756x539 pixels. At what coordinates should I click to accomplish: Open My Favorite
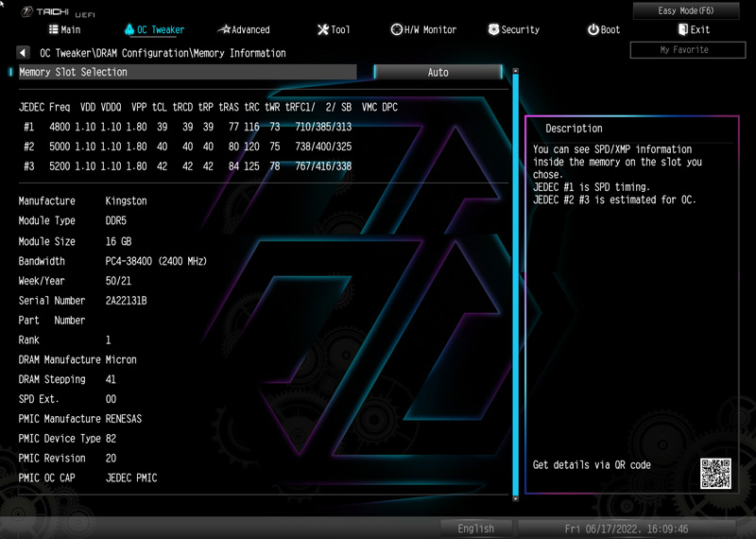688,50
